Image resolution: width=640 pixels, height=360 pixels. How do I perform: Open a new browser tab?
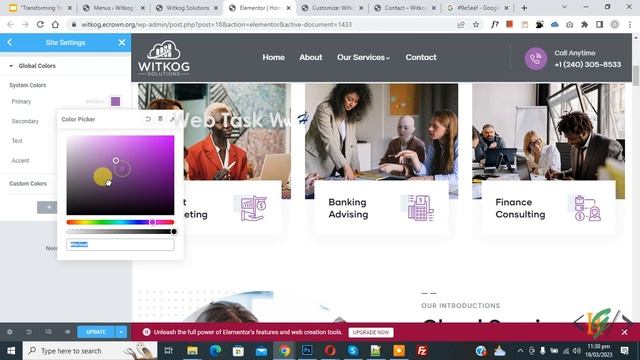tap(524, 8)
